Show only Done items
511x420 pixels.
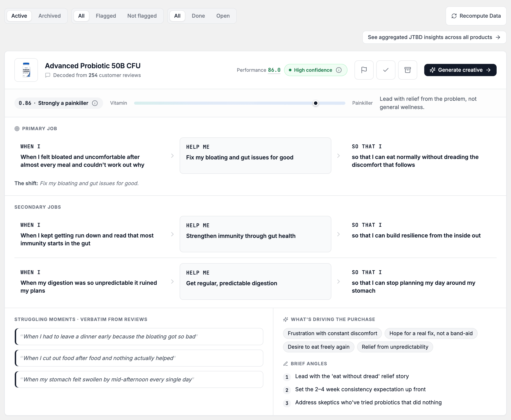(x=198, y=16)
